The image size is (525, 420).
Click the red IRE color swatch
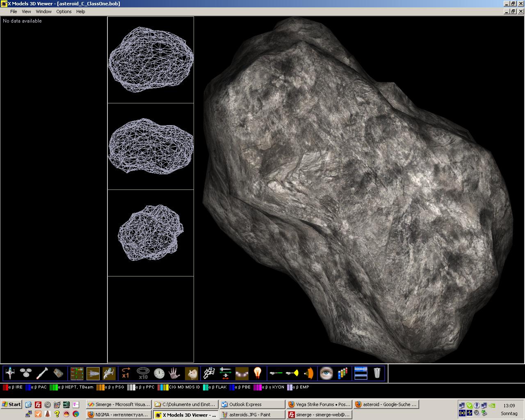5,387
